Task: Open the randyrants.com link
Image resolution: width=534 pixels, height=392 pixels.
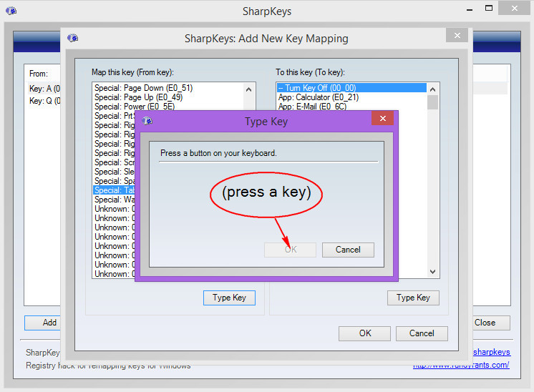Action: 460,366
